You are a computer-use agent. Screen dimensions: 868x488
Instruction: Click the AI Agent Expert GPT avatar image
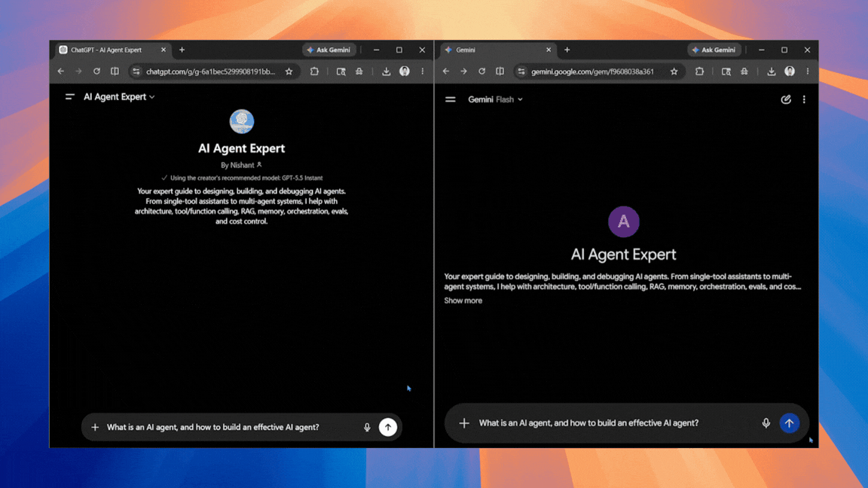click(242, 122)
